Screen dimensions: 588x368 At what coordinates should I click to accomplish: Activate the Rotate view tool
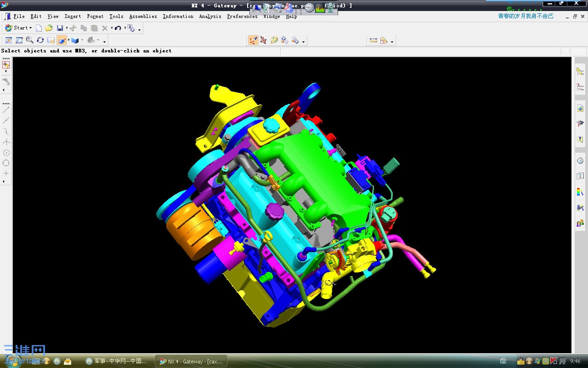pyautogui.click(x=40, y=40)
